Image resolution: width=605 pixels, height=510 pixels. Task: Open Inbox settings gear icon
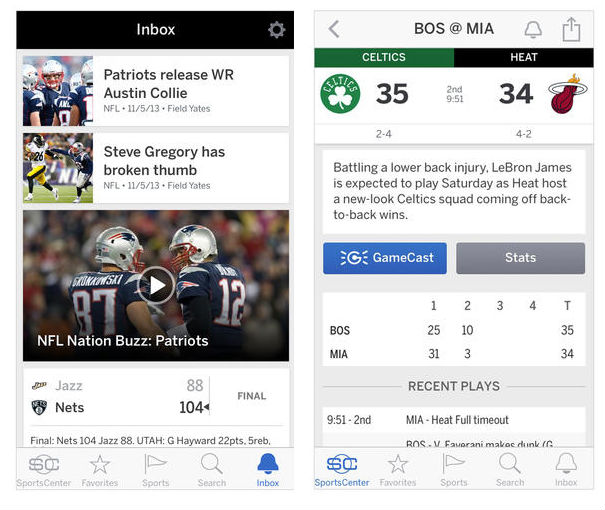coord(277,30)
